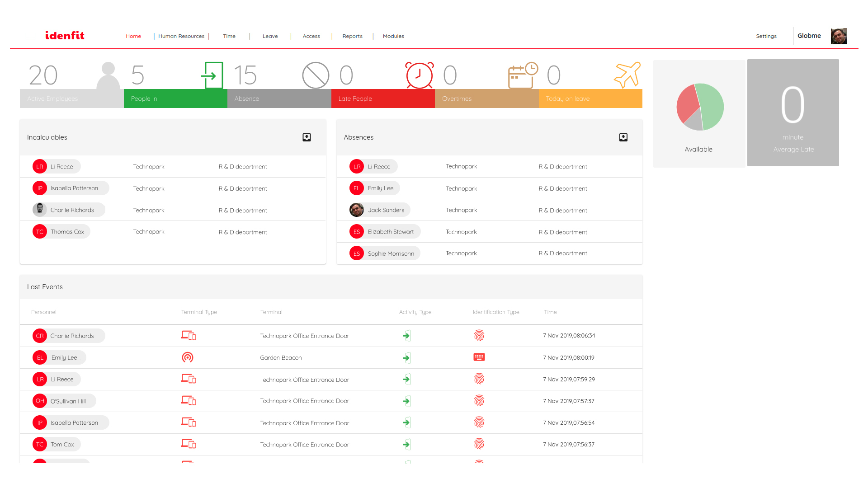
Task: Click the green People In entry icon
Action: [212, 75]
